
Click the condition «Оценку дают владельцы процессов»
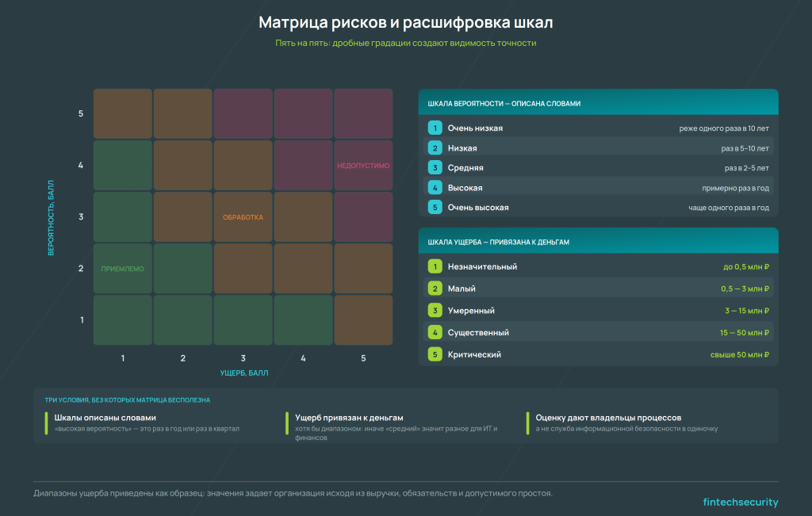click(x=608, y=418)
